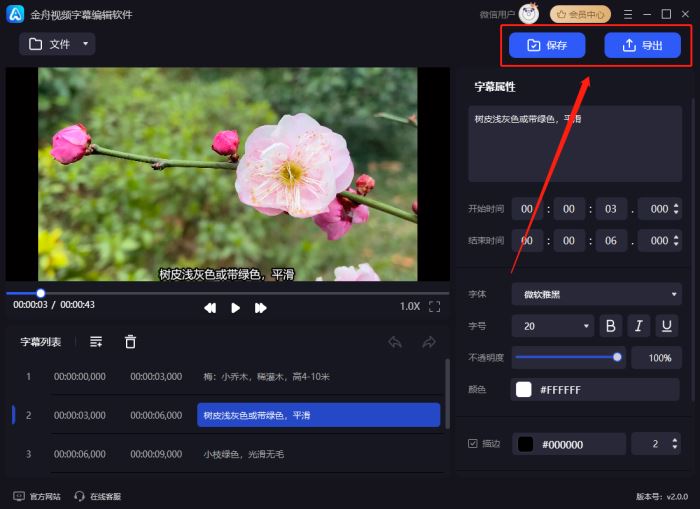The width and height of the screenshot is (700, 509).
Task: Click the 字幕列表 subtitle list label
Action: tap(41, 342)
